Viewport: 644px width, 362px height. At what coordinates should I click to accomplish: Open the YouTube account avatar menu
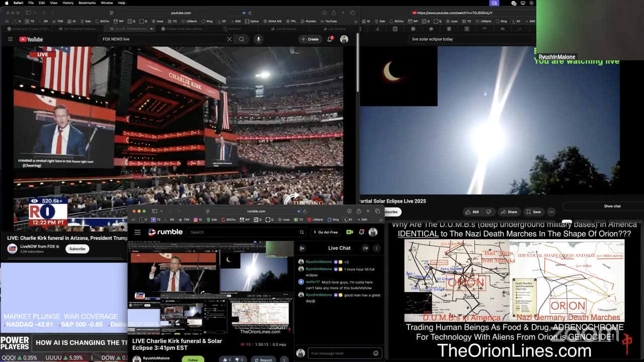tap(344, 39)
